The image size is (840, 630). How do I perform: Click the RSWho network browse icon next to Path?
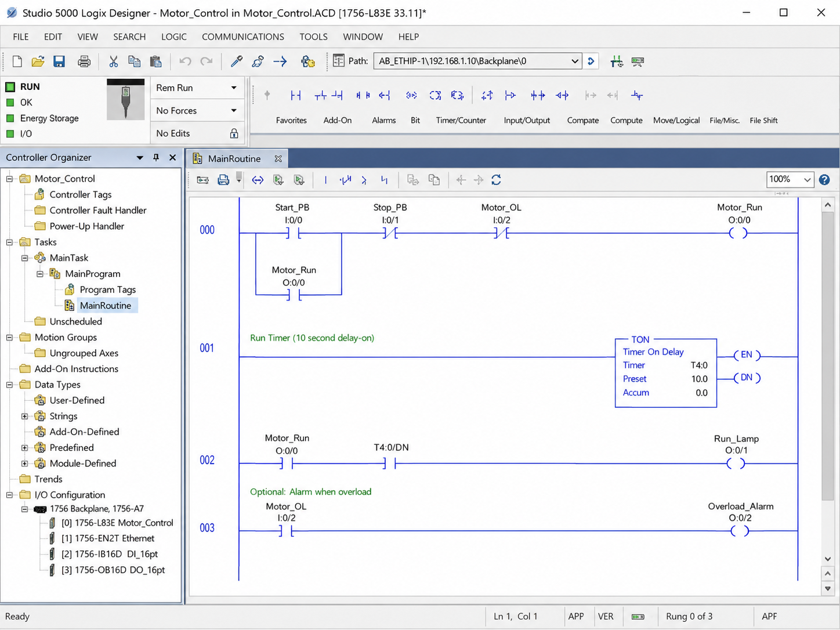point(339,61)
